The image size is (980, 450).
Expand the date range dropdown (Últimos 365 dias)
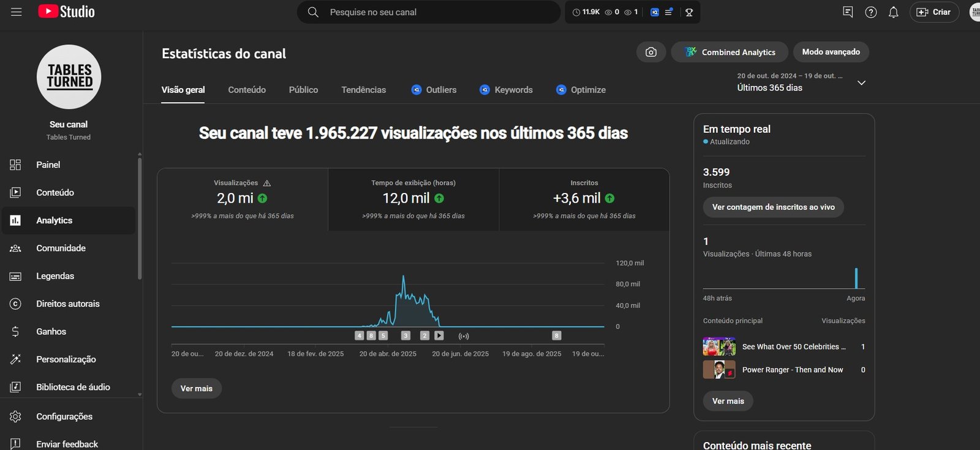coord(861,83)
